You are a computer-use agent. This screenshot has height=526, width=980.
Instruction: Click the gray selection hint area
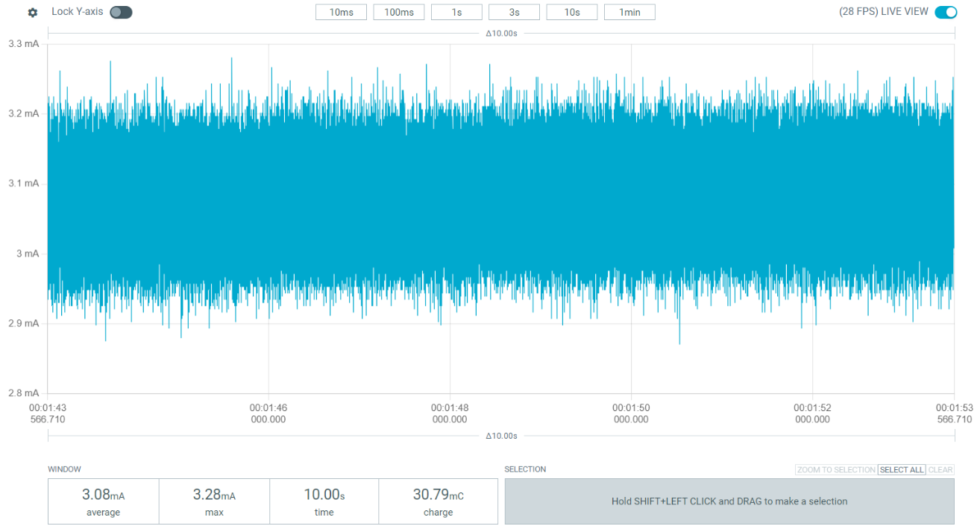pos(729,501)
